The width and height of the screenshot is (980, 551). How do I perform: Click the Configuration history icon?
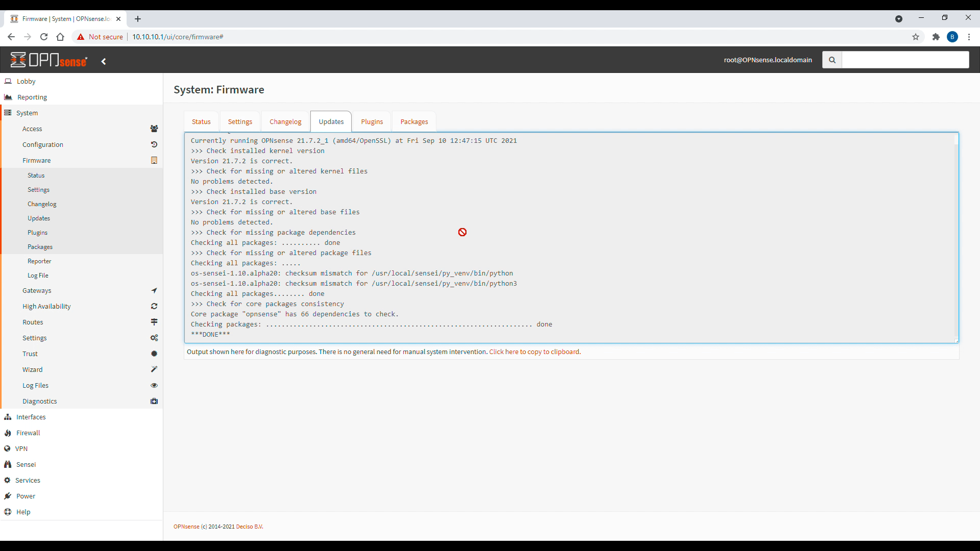pyautogui.click(x=154, y=144)
